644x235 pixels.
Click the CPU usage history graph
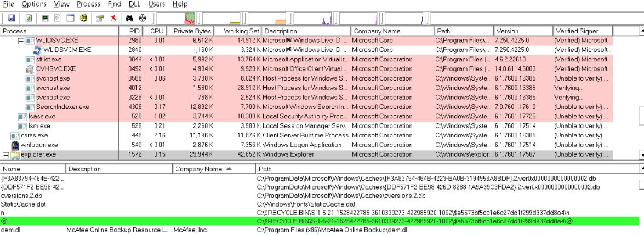(x=189, y=19)
